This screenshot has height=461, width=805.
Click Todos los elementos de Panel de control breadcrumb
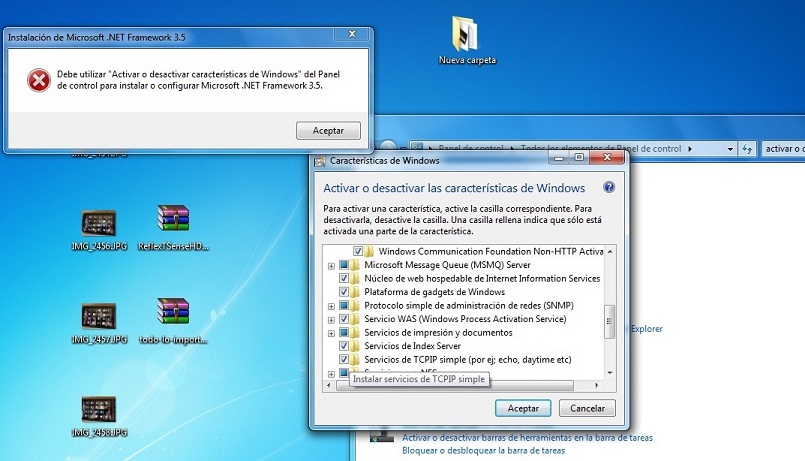(x=601, y=149)
